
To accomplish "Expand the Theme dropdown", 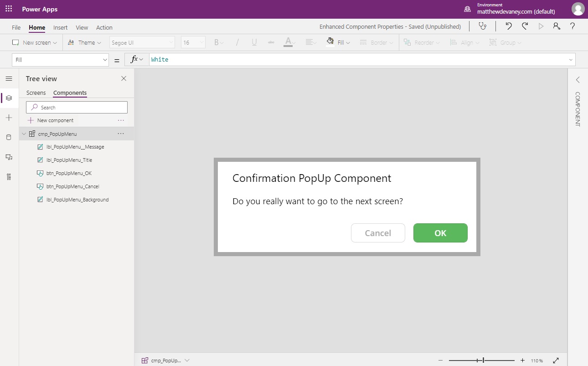I will click(x=84, y=42).
